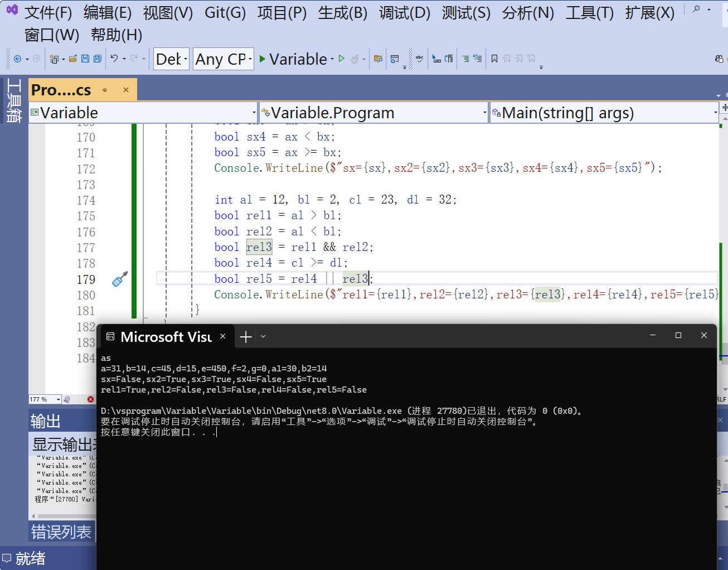Click the abc spell check icon
This screenshot has width=728, height=570.
(419, 59)
